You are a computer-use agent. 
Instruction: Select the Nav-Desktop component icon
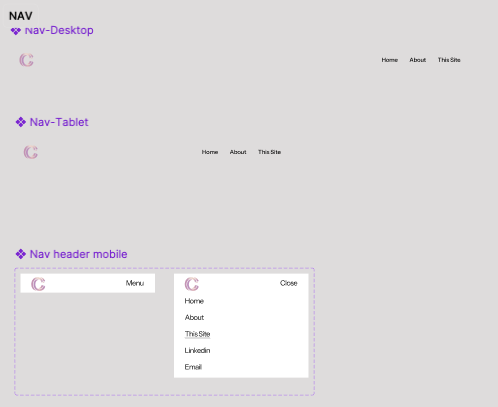pyautogui.click(x=16, y=31)
